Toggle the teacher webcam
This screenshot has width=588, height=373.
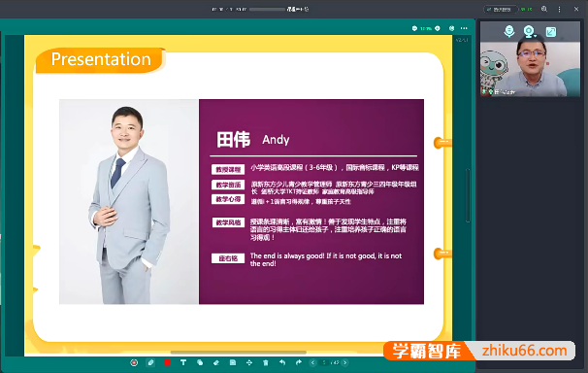[x=529, y=31]
